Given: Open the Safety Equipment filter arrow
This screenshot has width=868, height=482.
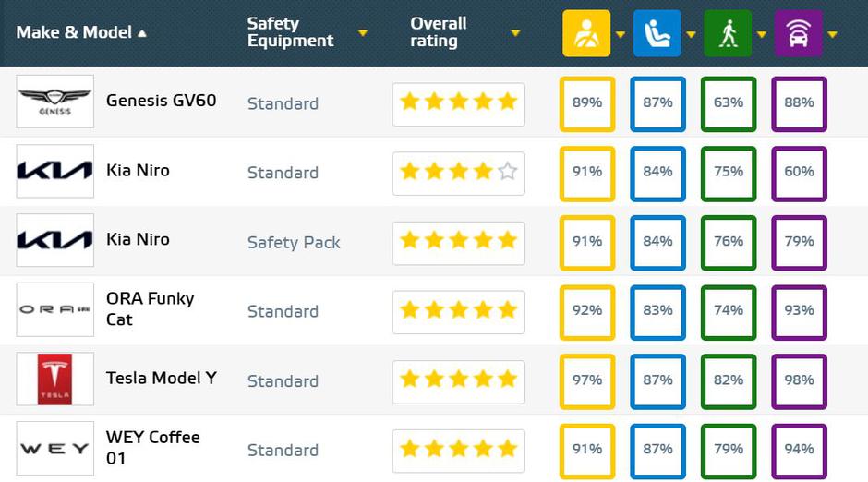Looking at the screenshot, I should [363, 33].
